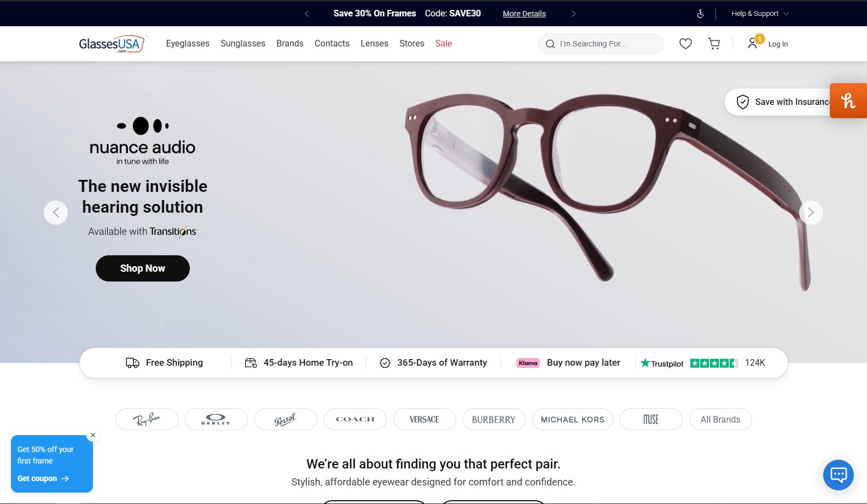Go to next hero carousel slide

tap(811, 213)
